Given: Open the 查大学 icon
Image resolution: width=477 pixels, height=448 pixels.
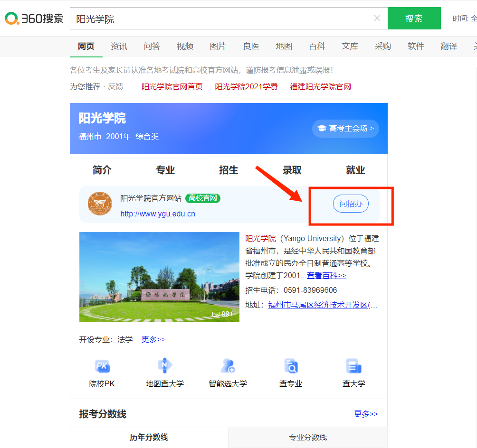Looking at the screenshot, I should coord(354,367).
